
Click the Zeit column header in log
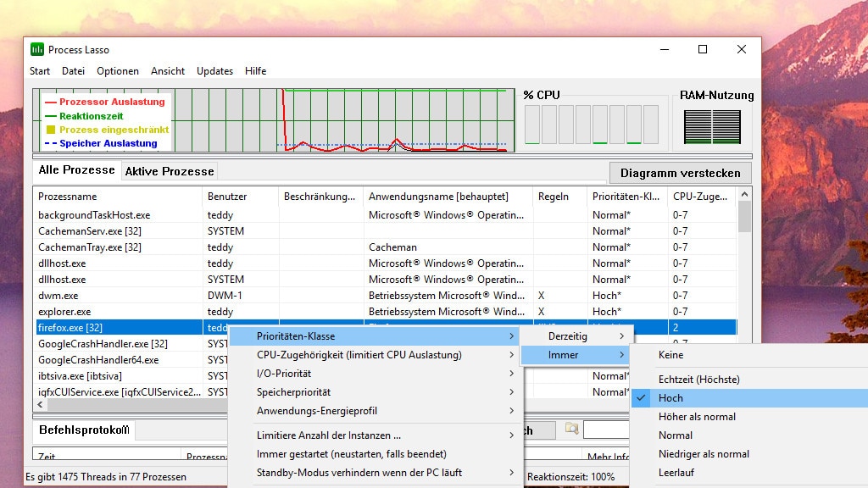107,457
